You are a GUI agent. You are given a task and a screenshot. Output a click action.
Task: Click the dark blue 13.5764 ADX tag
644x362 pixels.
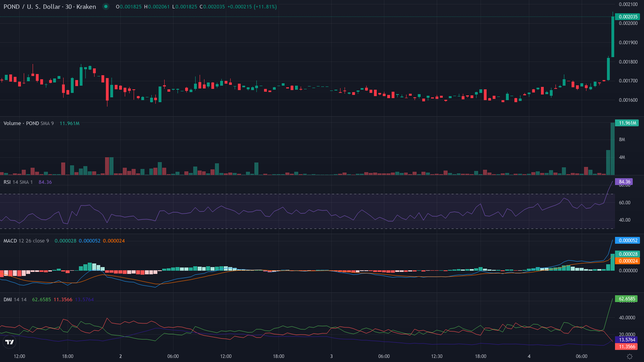click(x=627, y=340)
